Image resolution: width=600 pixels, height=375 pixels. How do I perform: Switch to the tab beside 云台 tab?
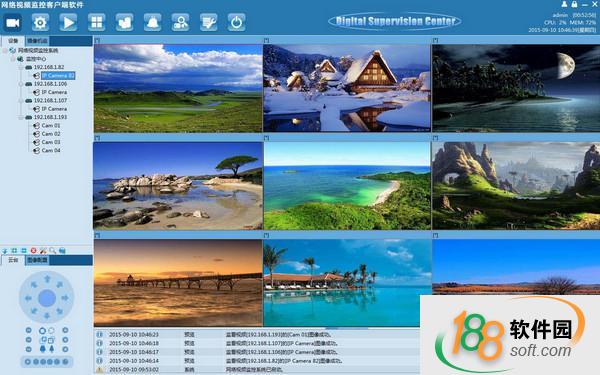(38, 260)
